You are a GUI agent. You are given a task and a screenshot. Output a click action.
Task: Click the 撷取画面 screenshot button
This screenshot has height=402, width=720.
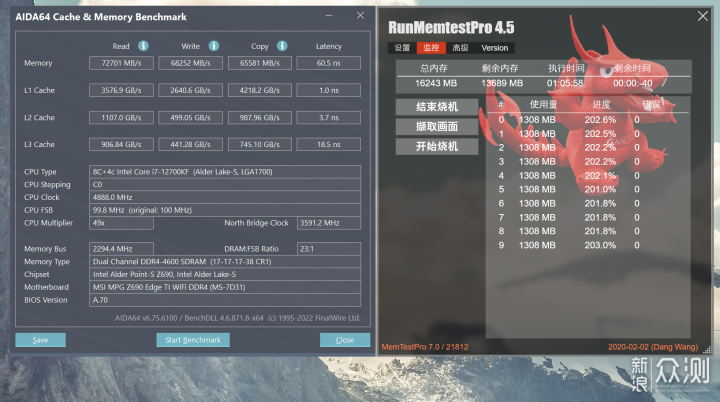[437, 127]
